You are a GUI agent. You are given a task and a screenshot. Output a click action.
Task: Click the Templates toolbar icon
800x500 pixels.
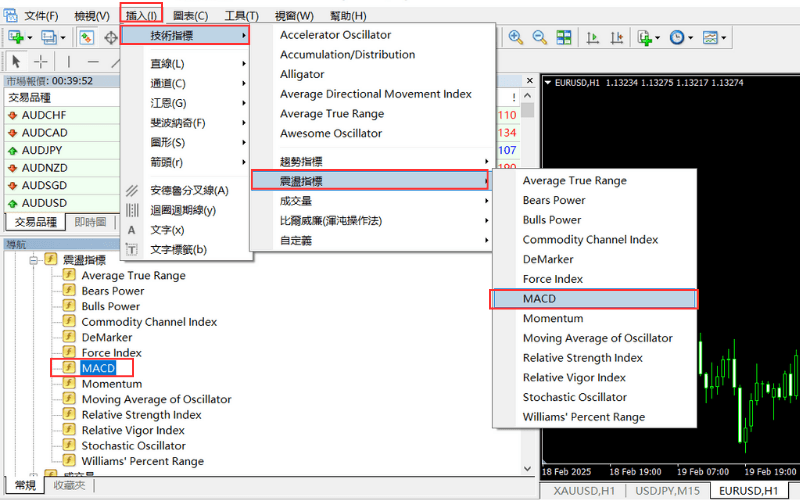pos(710,37)
